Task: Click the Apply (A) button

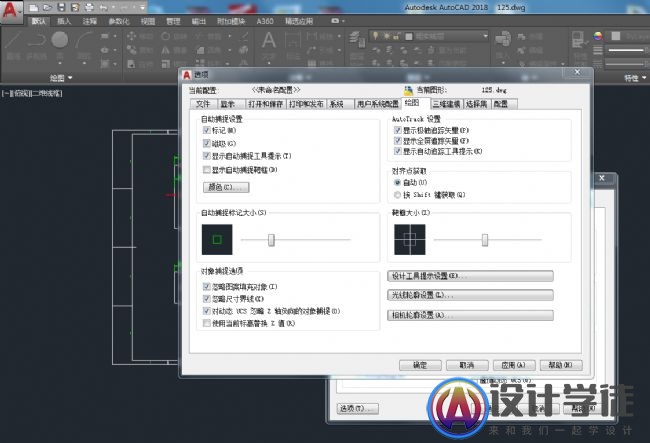Action: pyautogui.click(x=514, y=365)
